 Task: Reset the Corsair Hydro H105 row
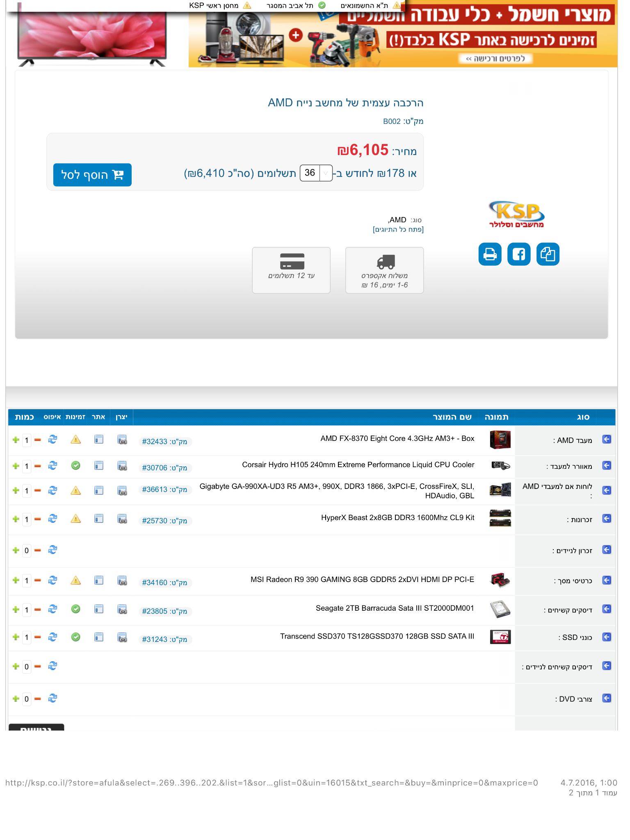52,466
